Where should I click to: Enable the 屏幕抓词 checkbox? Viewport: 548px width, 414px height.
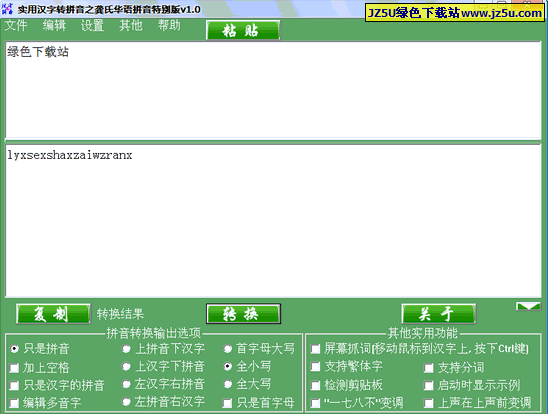[420, 349]
